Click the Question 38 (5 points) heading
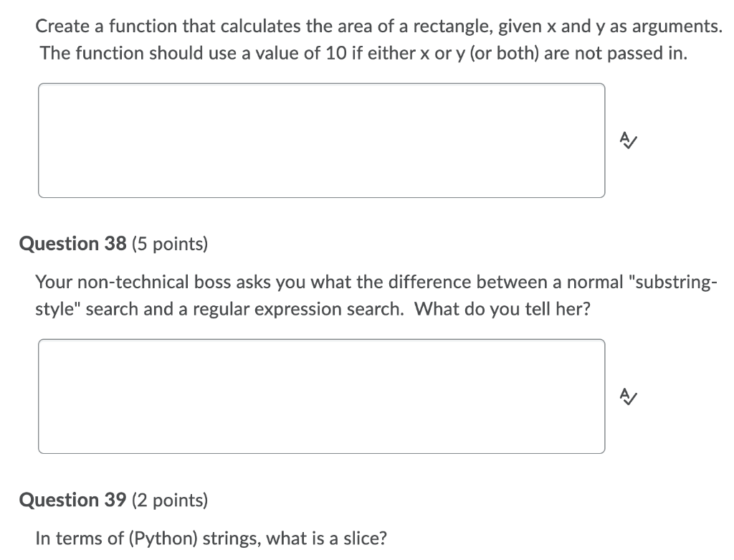 (x=113, y=244)
